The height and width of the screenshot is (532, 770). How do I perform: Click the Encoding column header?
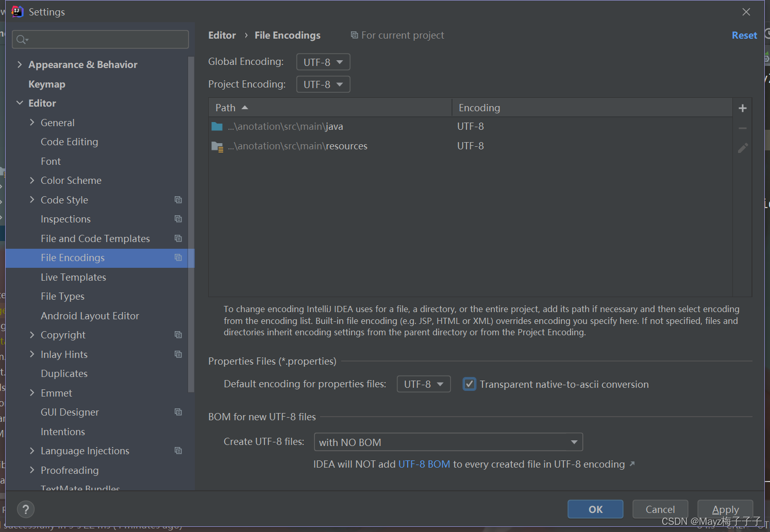592,108
